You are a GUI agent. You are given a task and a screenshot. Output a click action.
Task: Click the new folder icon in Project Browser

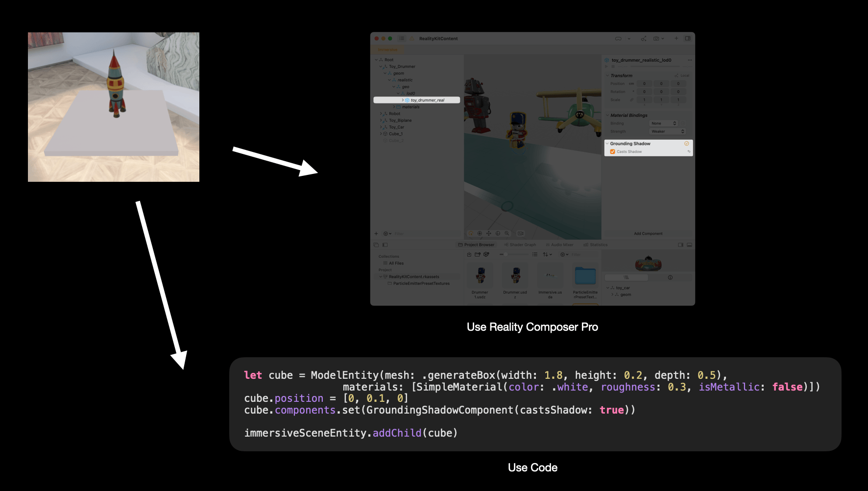[478, 255]
